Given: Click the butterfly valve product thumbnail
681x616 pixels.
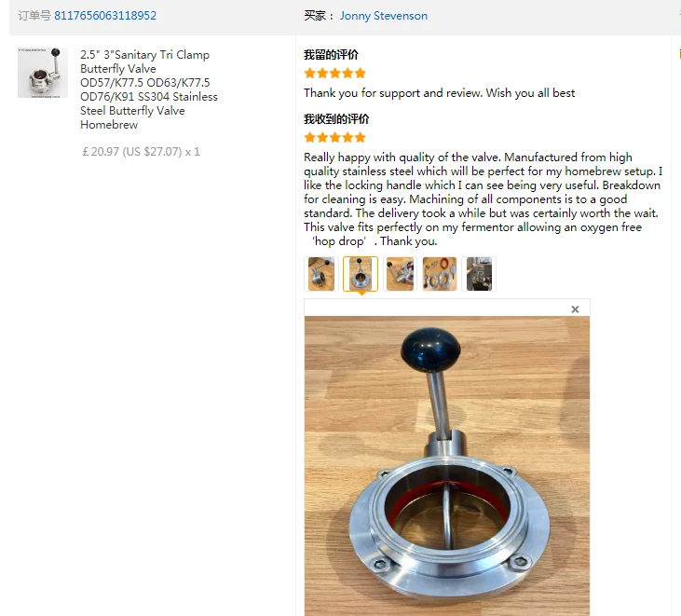Looking at the screenshot, I should 43,73.
